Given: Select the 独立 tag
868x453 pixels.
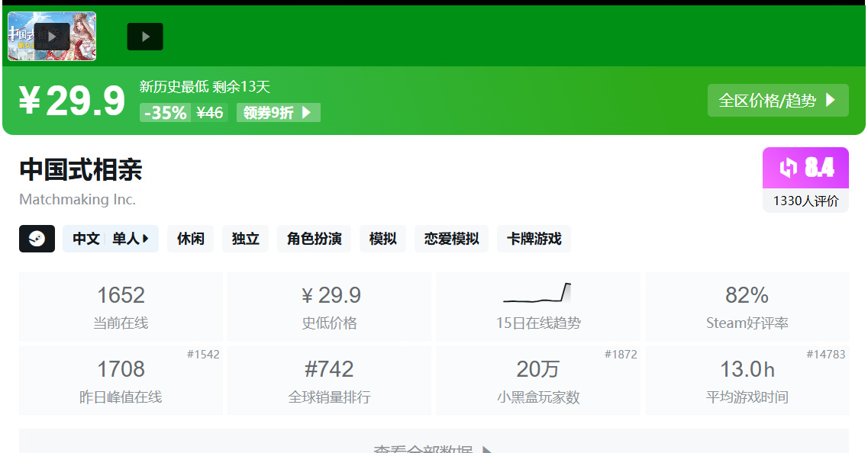Looking at the screenshot, I should 245,239.
